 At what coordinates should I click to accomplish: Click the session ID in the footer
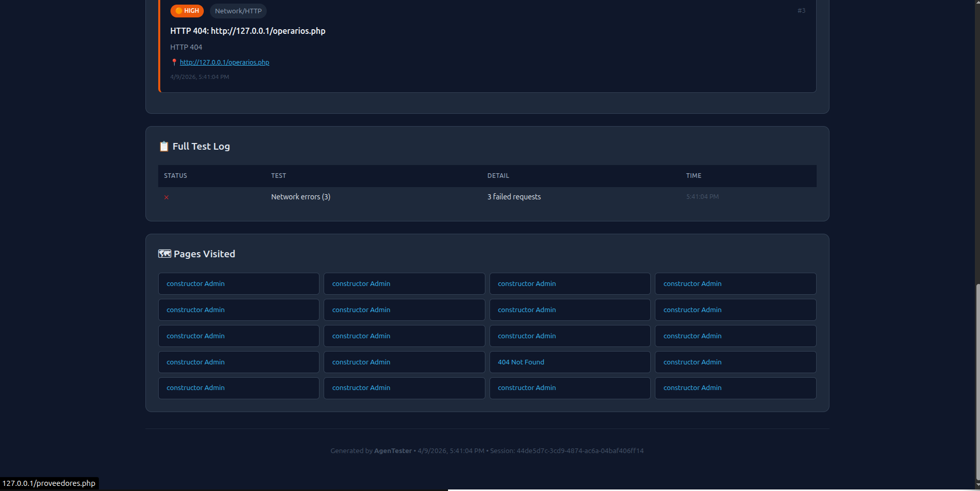point(580,451)
